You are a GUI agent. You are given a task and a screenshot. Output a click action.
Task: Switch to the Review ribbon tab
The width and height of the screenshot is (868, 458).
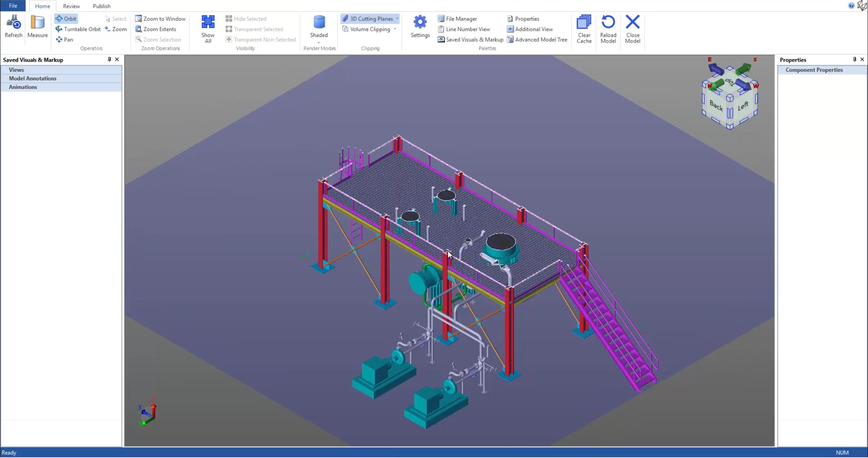pyautogui.click(x=71, y=6)
